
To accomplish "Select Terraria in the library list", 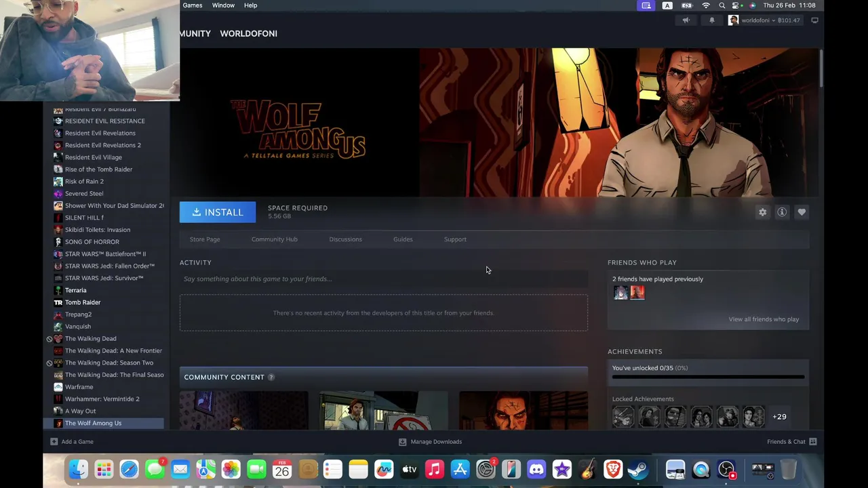I will coord(75,290).
